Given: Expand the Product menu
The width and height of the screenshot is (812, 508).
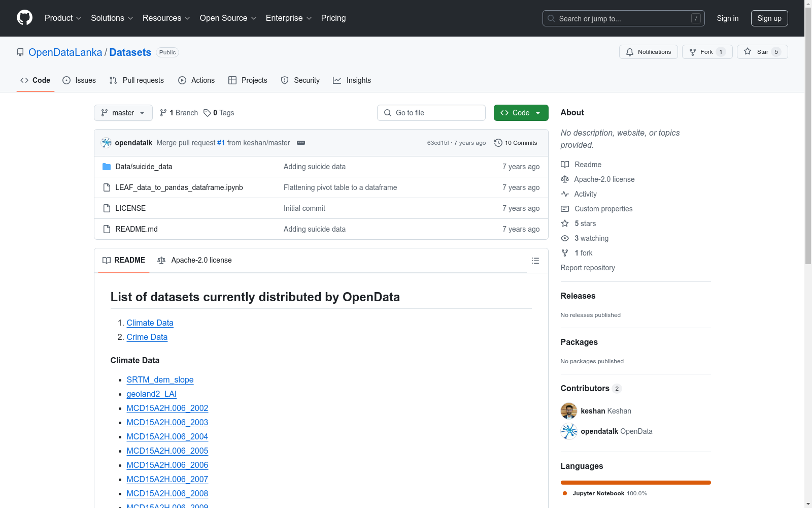Looking at the screenshot, I should 63,18.
